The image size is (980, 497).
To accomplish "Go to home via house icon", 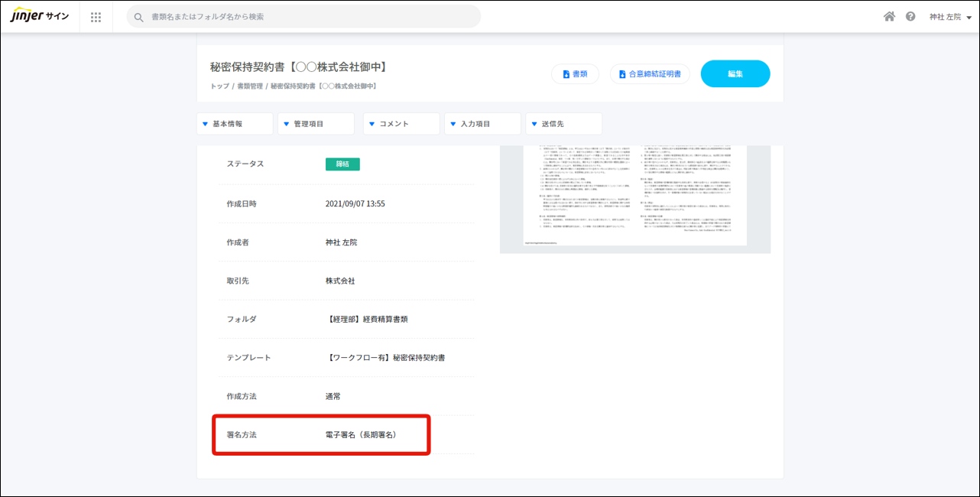I will coord(889,17).
